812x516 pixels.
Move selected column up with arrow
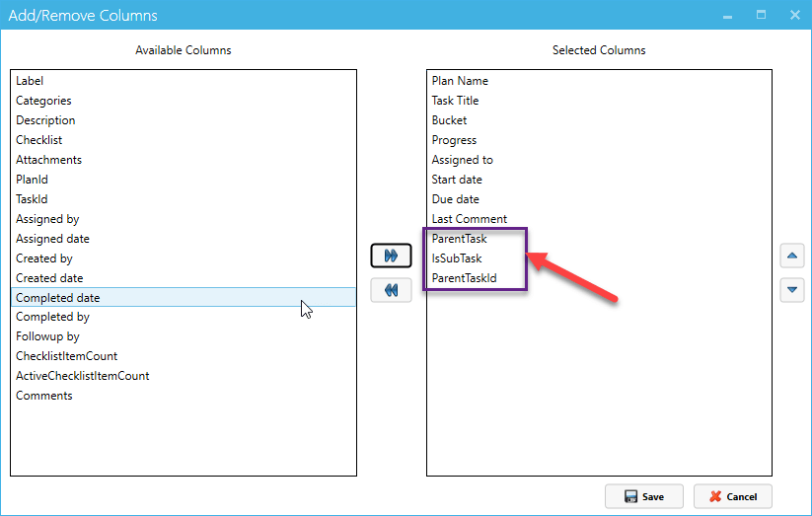pos(792,256)
